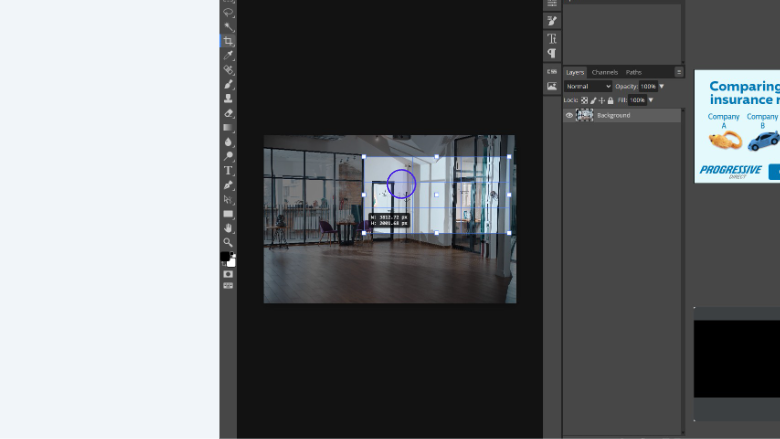Click the Background layer thumbnail
This screenshot has width=780, height=439.
click(585, 115)
